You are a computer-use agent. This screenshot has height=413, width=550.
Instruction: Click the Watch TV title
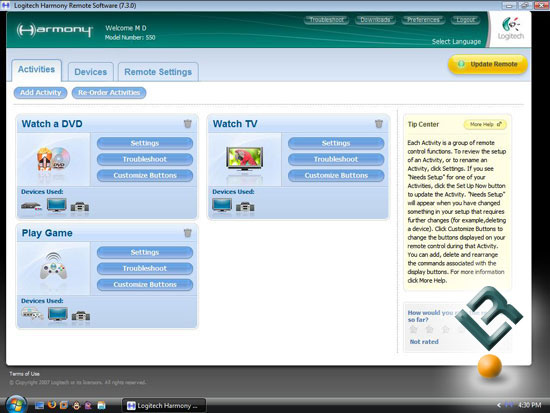click(x=235, y=124)
